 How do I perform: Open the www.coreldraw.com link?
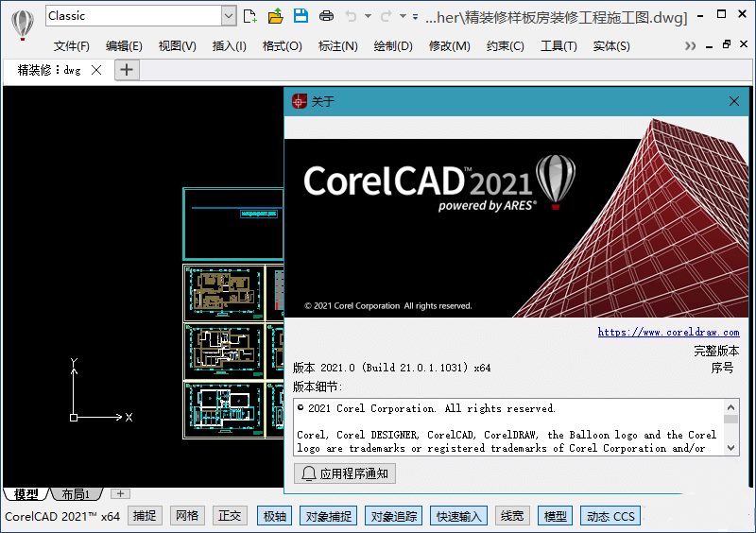(x=668, y=332)
